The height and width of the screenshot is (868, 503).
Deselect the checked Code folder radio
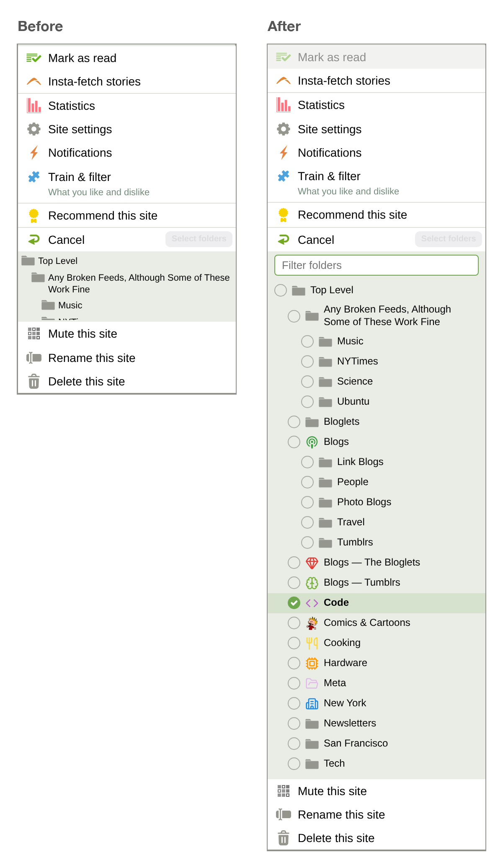(294, 603)
